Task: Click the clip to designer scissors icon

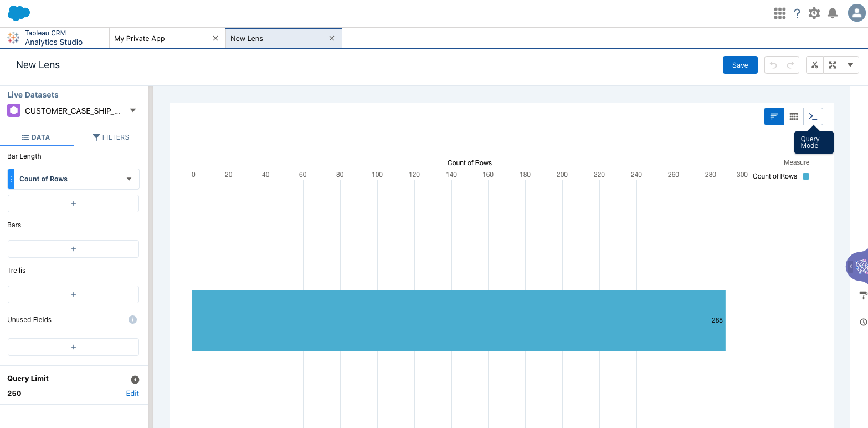Action: [x=814, y=65]
